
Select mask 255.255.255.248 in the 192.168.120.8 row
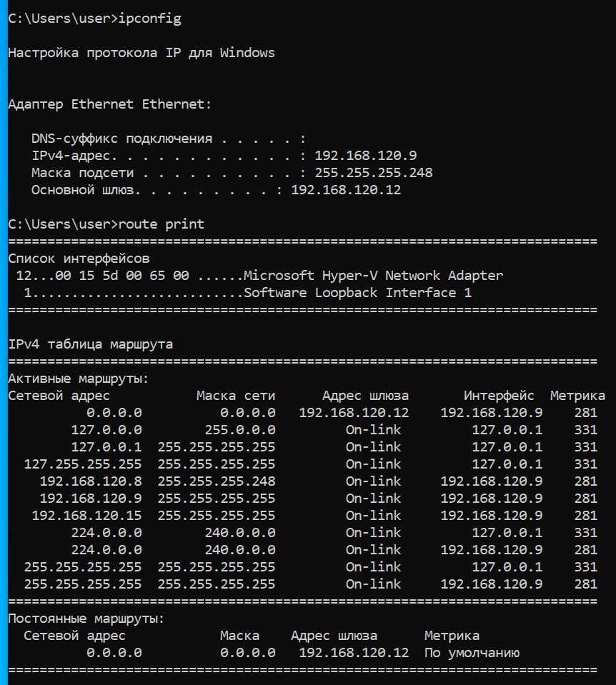click(x=217, y=481)
